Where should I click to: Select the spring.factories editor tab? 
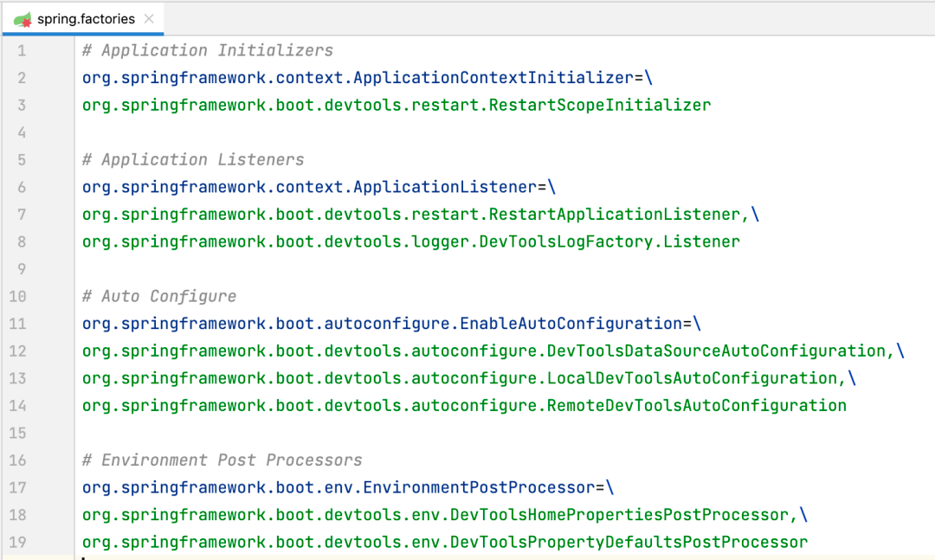click(x=83, y=19)
